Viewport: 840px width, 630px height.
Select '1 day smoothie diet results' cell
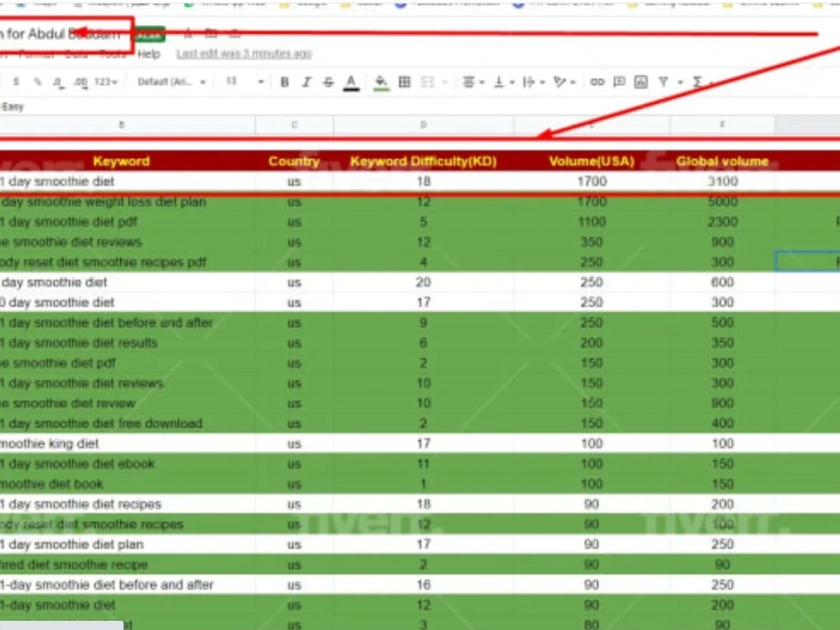[x=128, y=343]
